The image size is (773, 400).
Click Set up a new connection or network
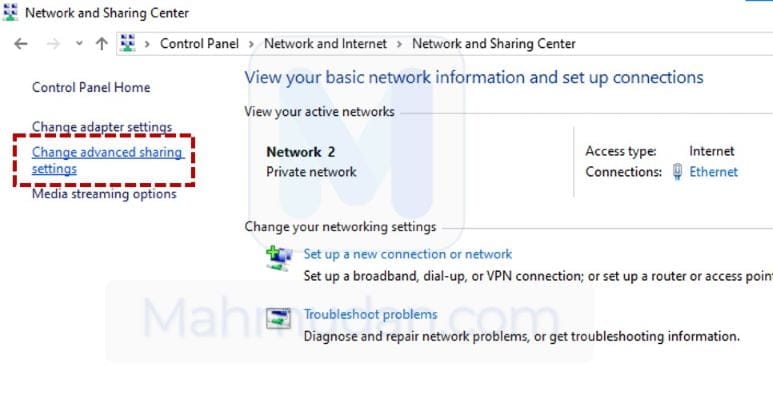pyautogui.click(x=407, y=254)
